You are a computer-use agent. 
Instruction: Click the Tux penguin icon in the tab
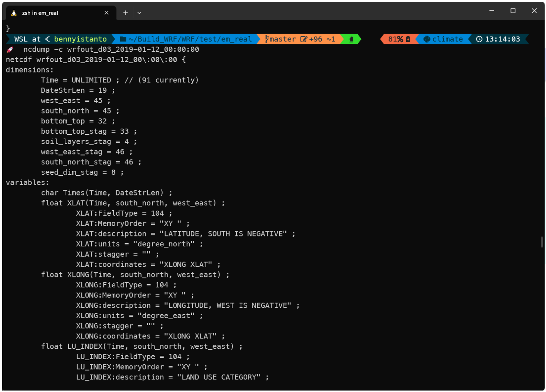[x=14, y=13]
